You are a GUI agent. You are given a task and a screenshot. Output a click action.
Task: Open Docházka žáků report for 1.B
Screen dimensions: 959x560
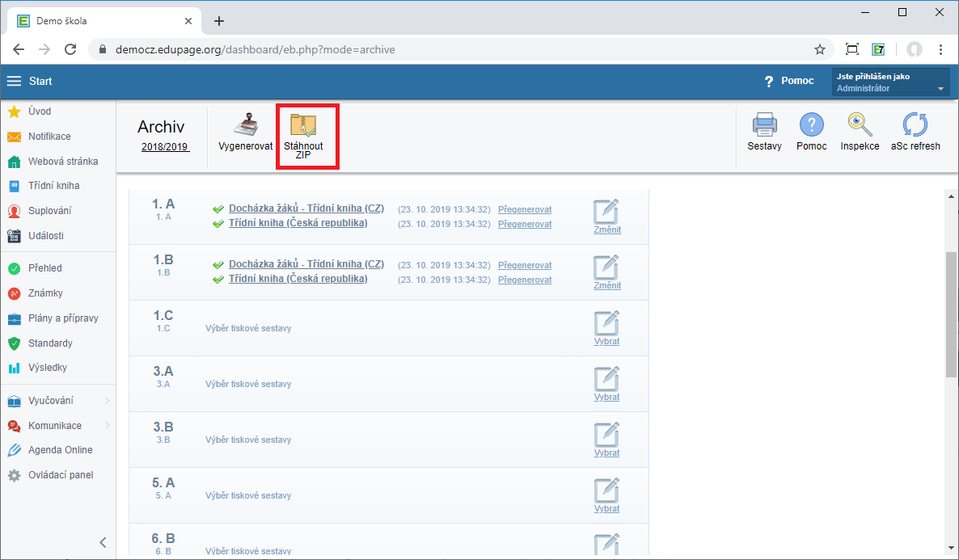[x=306, y=264]
